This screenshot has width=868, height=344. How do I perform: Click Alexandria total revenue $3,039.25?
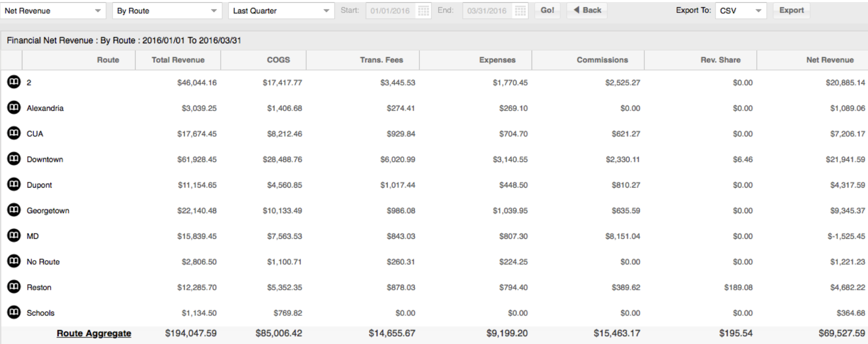199,108
